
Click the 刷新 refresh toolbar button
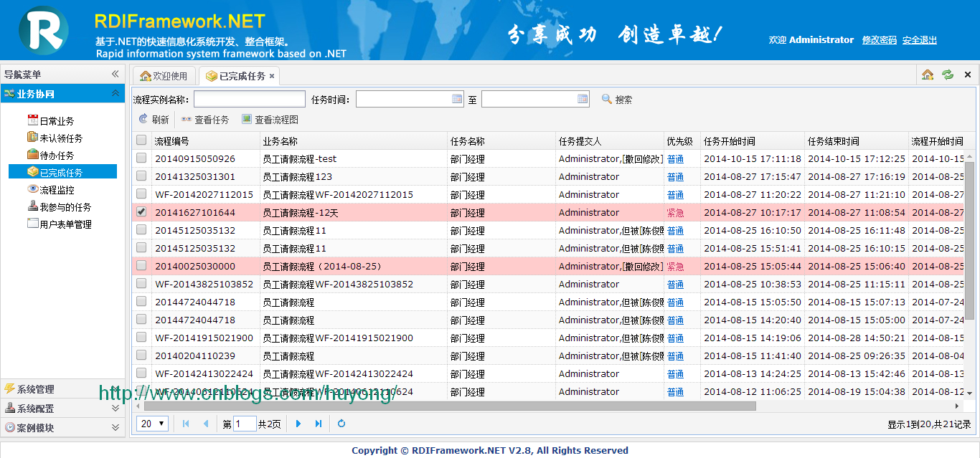click(154, 120)
